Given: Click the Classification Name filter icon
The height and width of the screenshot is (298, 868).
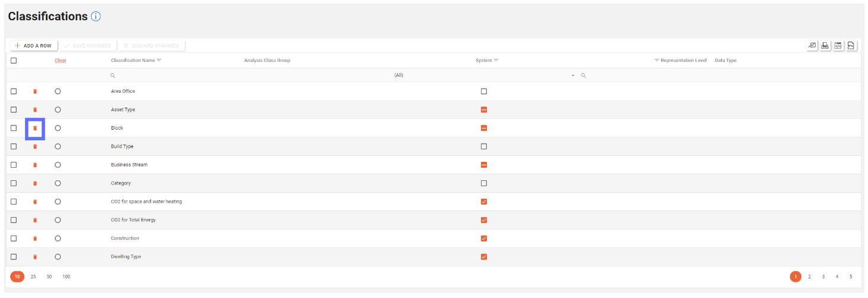Looking at the screenshot, I should (x=159, y=61).
